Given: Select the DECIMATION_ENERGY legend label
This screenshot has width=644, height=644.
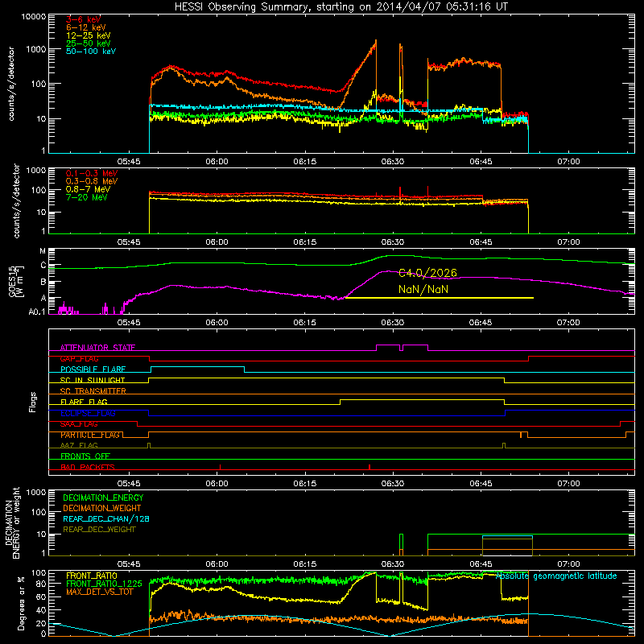Looking at the screenshot, I should tap(103, 497).
